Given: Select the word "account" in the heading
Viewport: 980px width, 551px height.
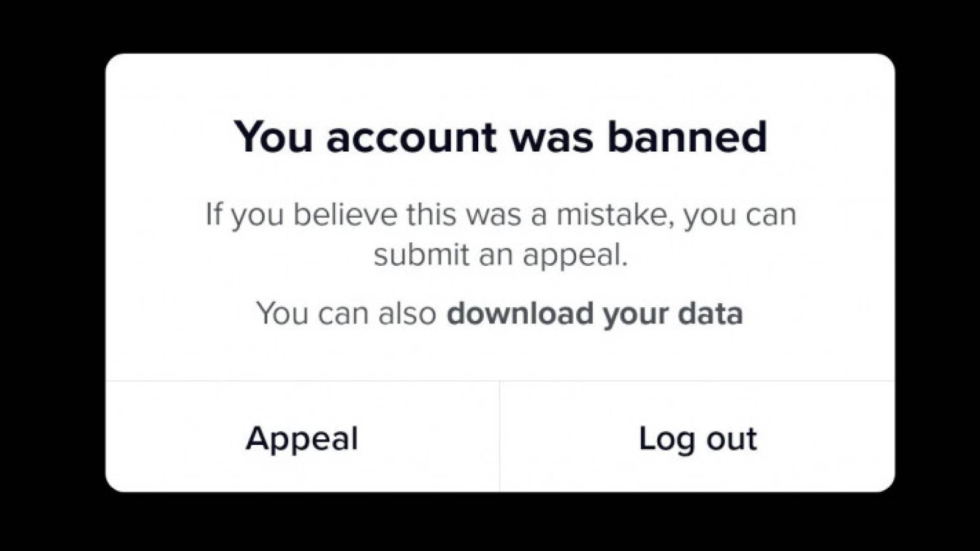Looking at the screenshot, I should coord(411,138).
